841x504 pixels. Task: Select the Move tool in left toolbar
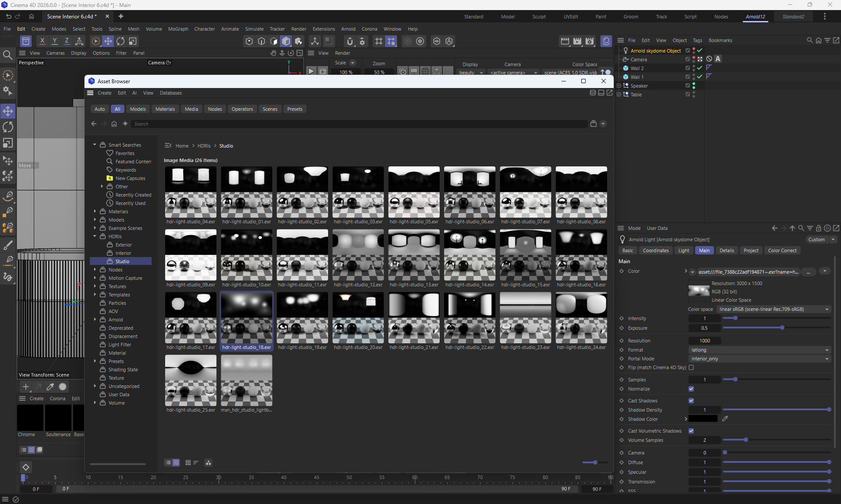tap(8, 111)
